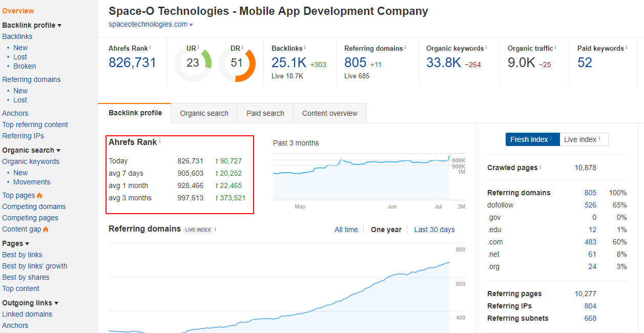Viewport: 644px width, 333px height.
Task: Open Best by shares in the sidebar
Action: [26, 277]
